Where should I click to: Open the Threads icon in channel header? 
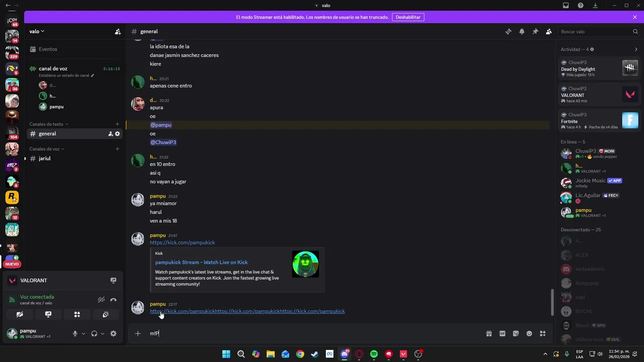point(508,31)
